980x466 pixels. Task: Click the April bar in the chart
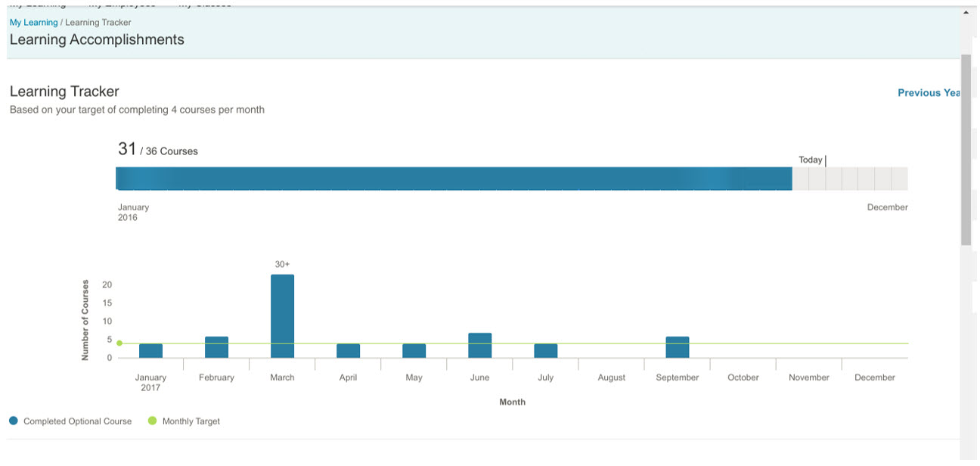click(x=349, y=351)
